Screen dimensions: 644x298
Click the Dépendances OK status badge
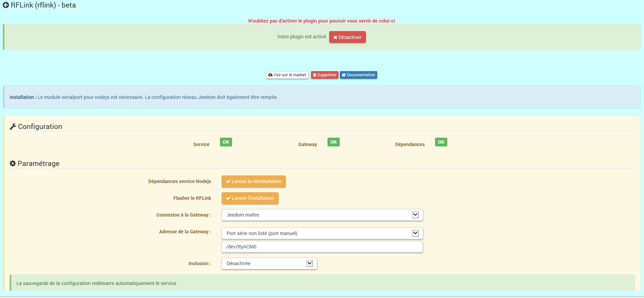coord(441,142)
